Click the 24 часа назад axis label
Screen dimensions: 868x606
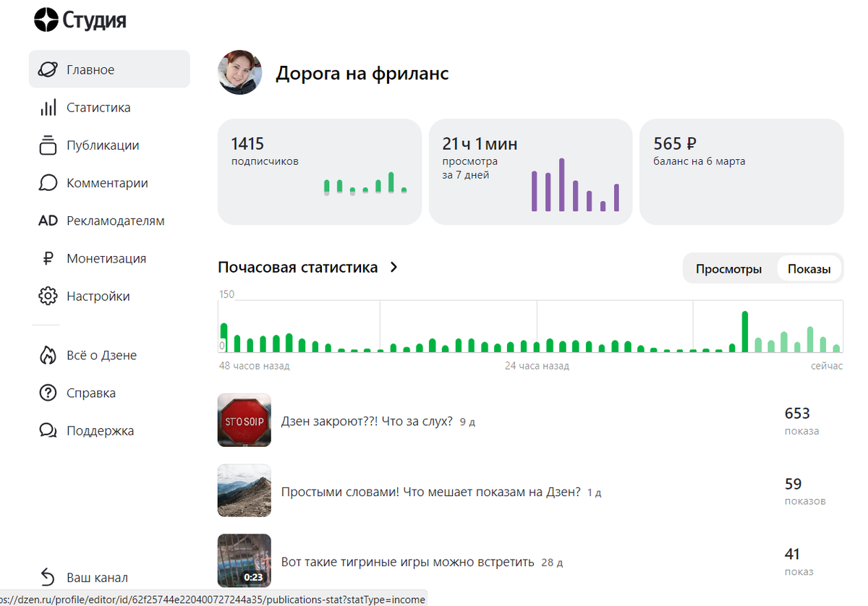tap(537, 366)
